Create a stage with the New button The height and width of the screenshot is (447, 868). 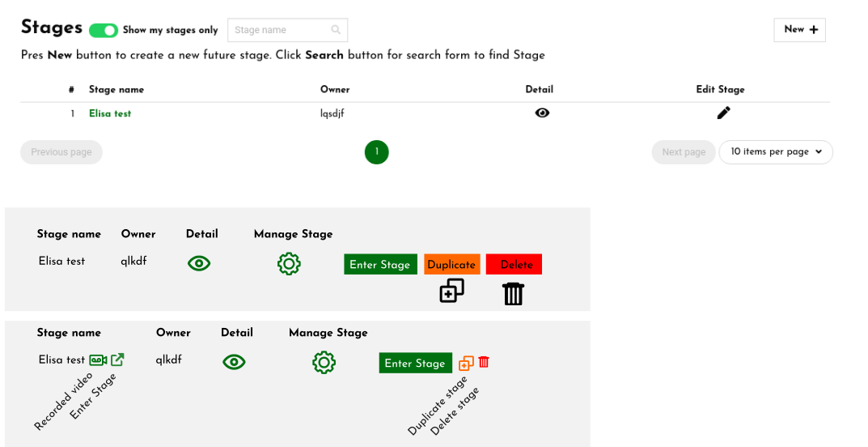[799, 30]
